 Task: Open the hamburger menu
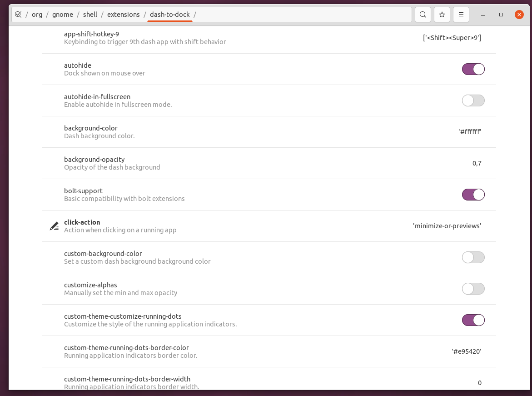tap(461, 15)
